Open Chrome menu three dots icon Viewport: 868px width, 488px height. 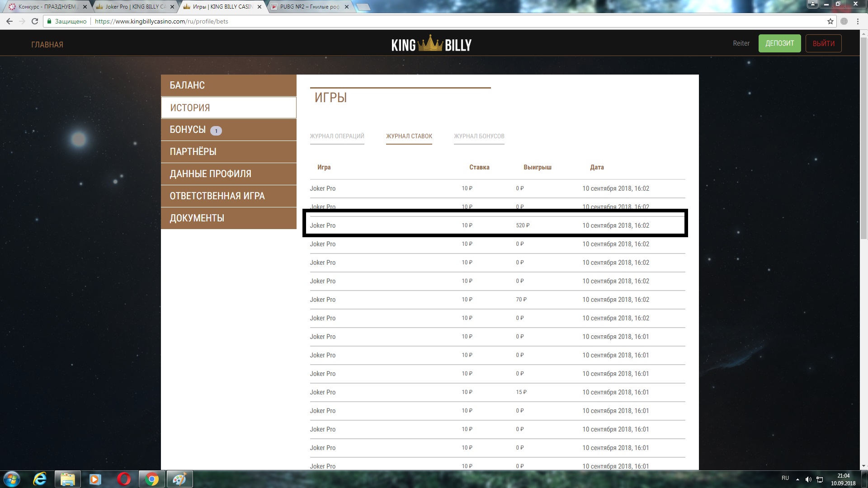tap(858, 21)
